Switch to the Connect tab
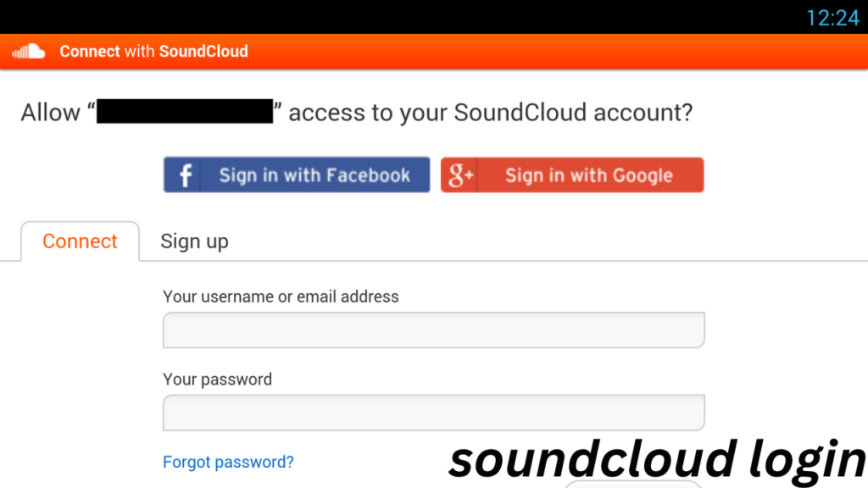The height and width of the screenshot is (488, 868). [x=80, y=241]
